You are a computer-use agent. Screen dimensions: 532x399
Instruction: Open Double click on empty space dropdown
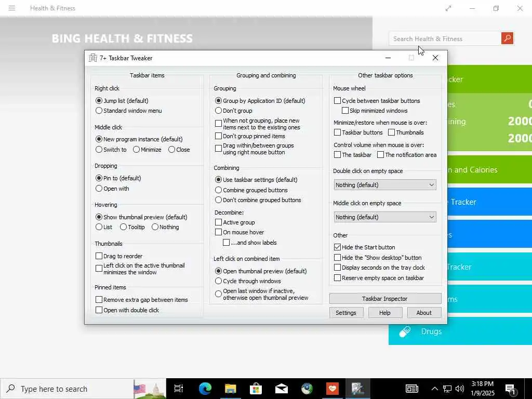[x=385, y=185]
